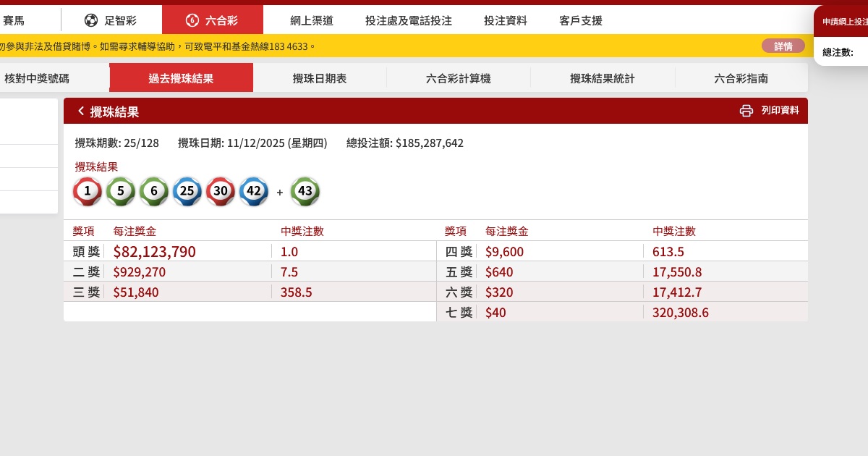Click the extra number ball 43
The height and width of the screenshot is (456, 868).
click(x=305, y=192)
